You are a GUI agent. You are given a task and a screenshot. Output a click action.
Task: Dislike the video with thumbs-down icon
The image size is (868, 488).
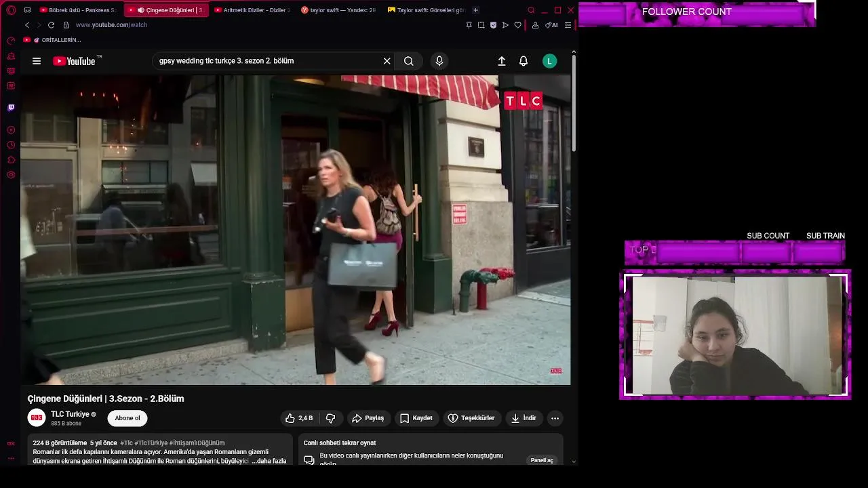331,418
